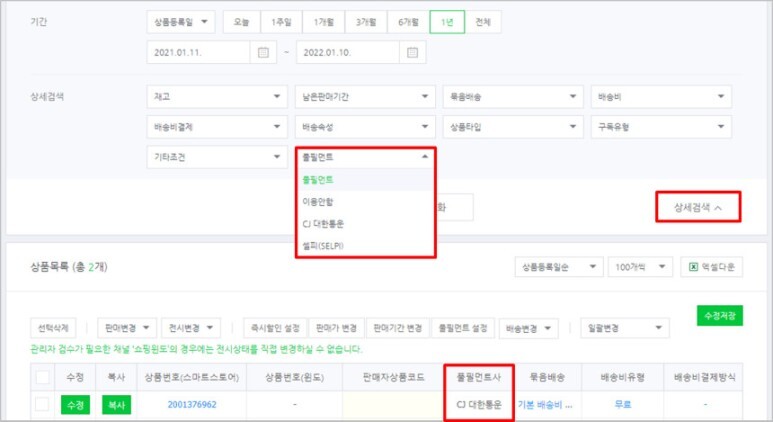This screenshot has width=773, height=422.
Task: Open the 전시변경 dropdown button
Action: (x=191, y=328)
